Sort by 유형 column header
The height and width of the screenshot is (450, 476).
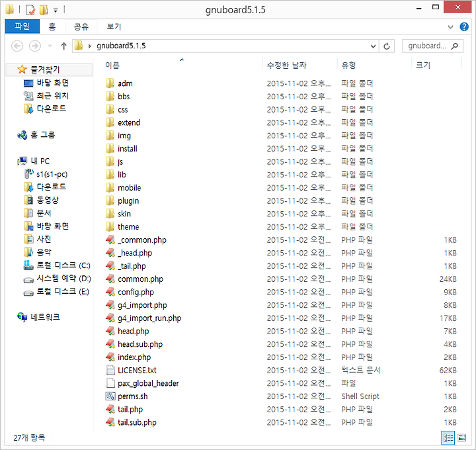(348, 65)
